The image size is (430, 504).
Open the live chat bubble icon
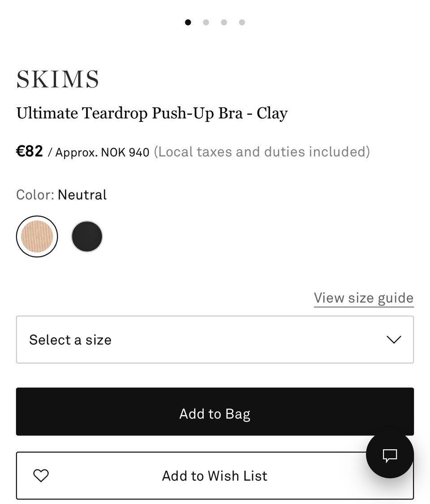coord(390,456)
